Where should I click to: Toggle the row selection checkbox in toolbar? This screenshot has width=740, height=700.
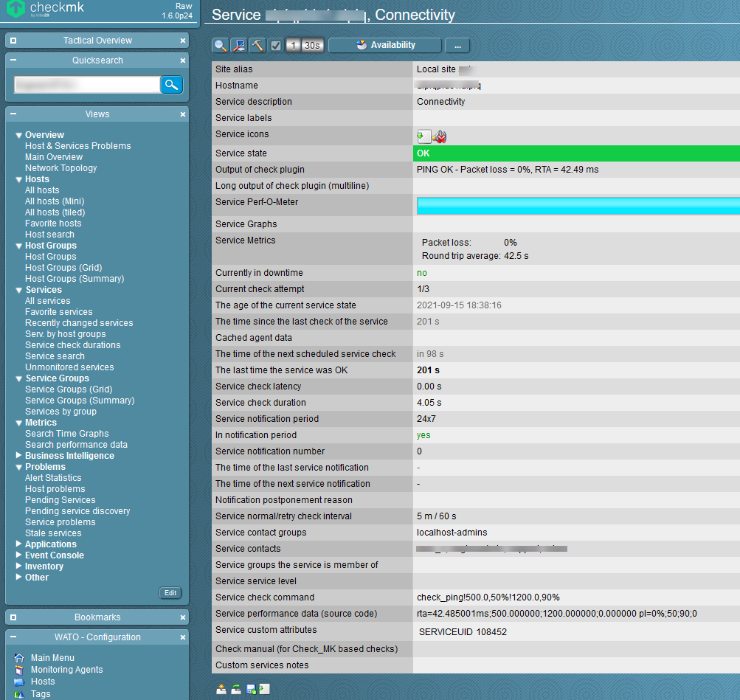(276, 46)
